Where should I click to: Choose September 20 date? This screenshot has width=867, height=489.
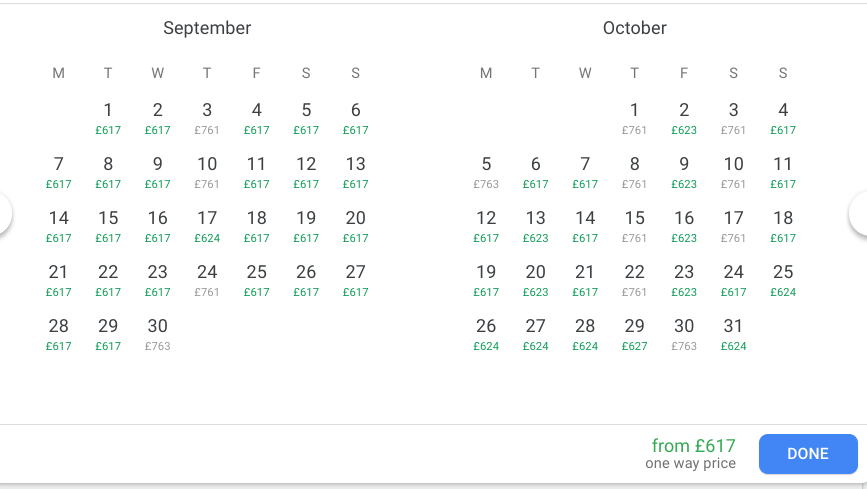pos(356,225)
